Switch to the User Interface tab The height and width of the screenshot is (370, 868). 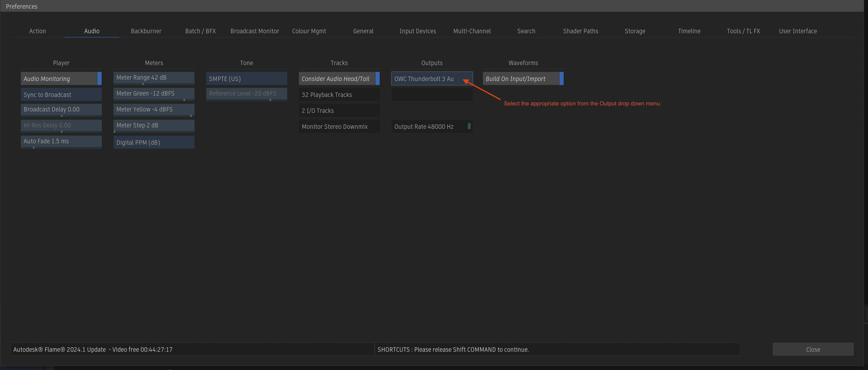(x=798, y=31)
